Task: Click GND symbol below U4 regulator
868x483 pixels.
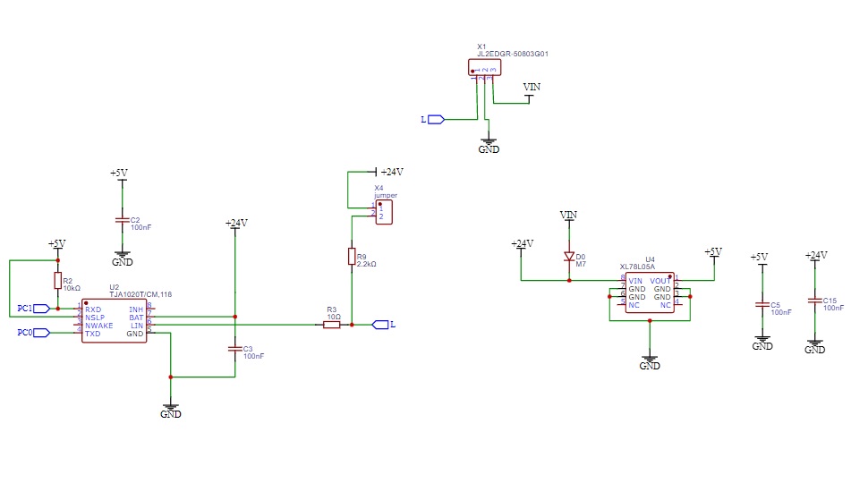Action: 650,362
